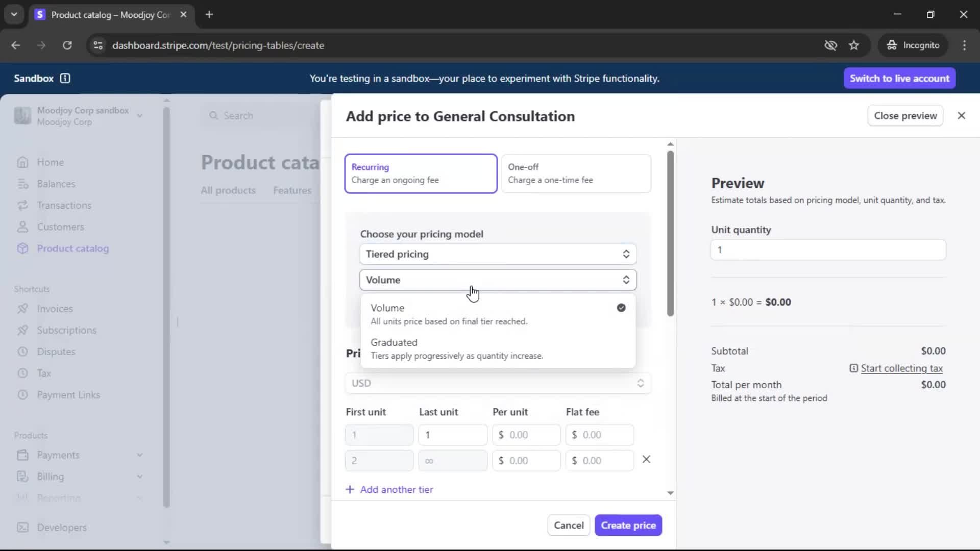Expand the Billing section in sidebar

[139, 477]
